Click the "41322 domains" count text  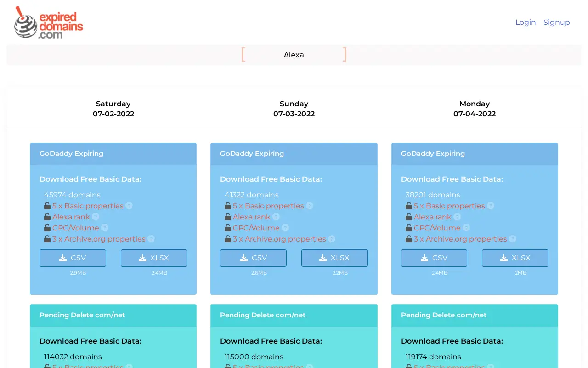(252, 195)
